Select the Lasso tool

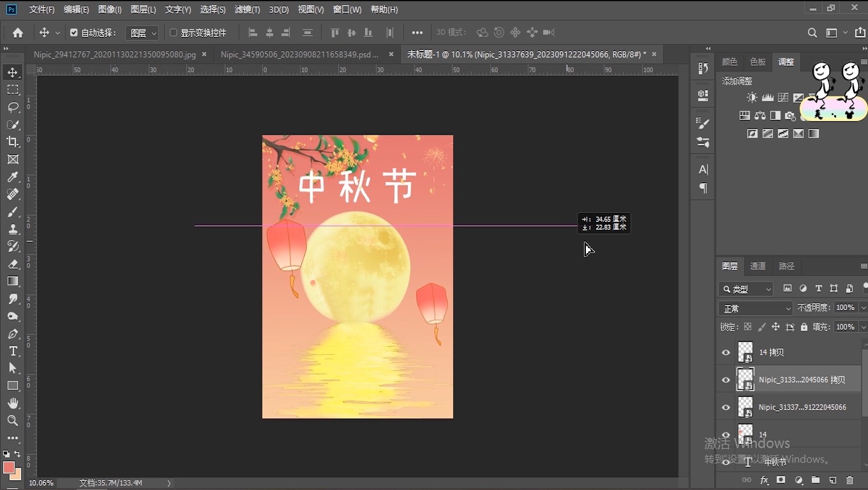13,107
